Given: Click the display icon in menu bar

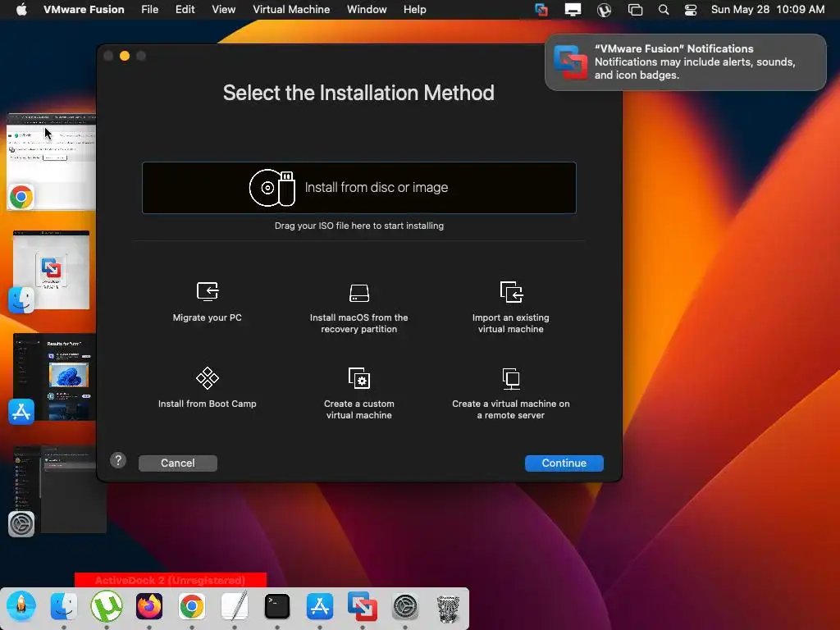Looking at the screenshot, I should pyautogui.click(x=573, y=10).
